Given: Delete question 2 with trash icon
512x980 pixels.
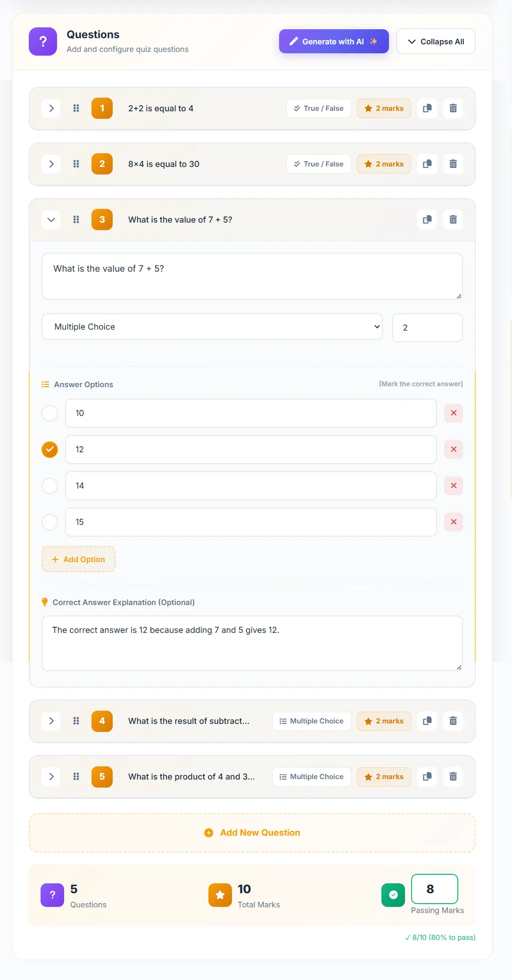Looking at the screenshot, I should coord(453,164).
